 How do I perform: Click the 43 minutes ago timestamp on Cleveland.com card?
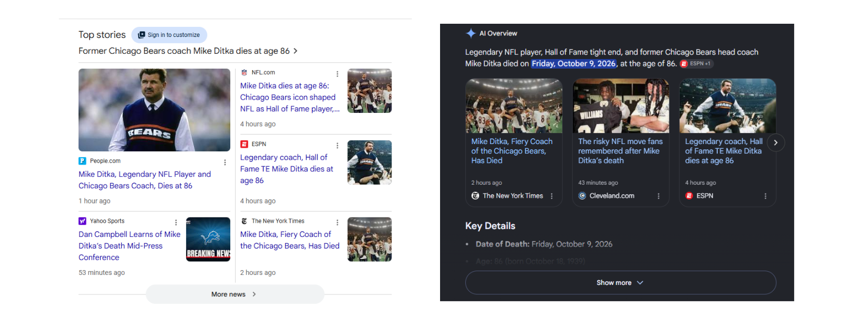pos(598,183)
